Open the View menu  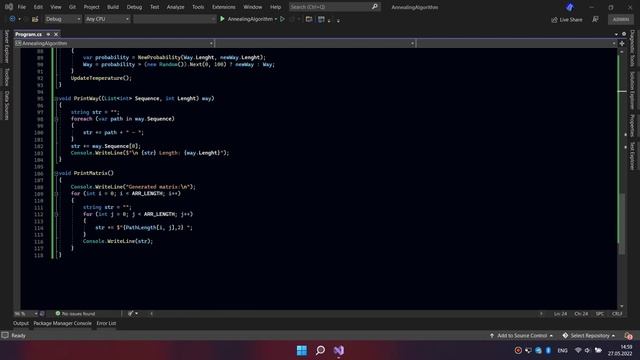click(56, 7)
